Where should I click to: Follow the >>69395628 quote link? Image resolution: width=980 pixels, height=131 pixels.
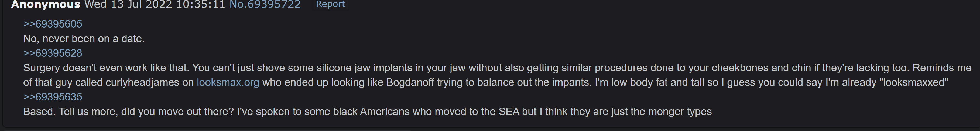(x=53, y=53)
